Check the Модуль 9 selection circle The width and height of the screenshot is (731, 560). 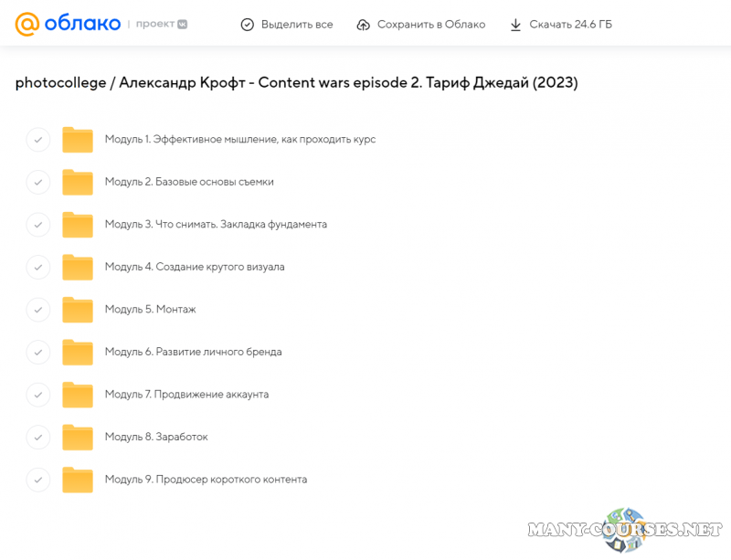[x=37, y=480]
